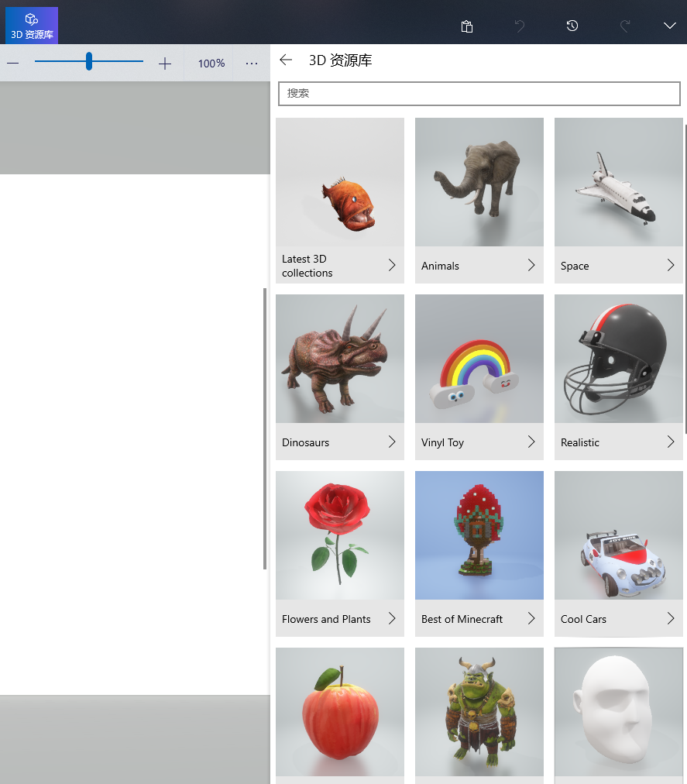Open the red apple model thumbnail
The image size is (687, 784).
tap(339, 712)
